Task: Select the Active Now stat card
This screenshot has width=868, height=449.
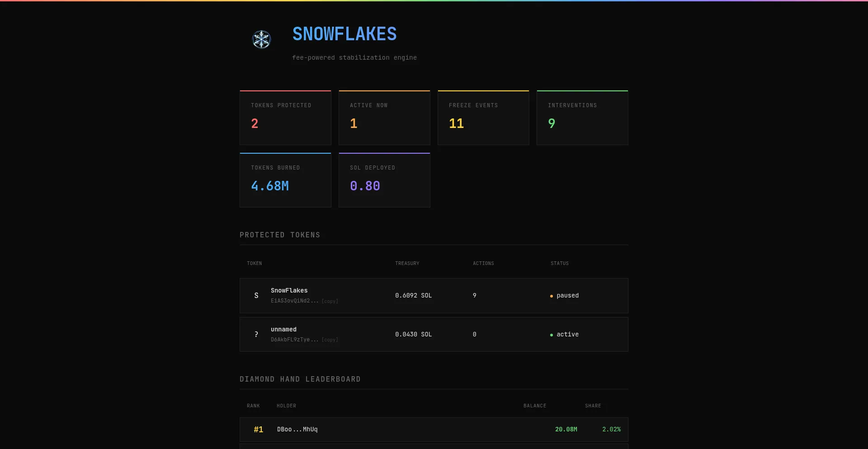Action: tap(384, 118)
